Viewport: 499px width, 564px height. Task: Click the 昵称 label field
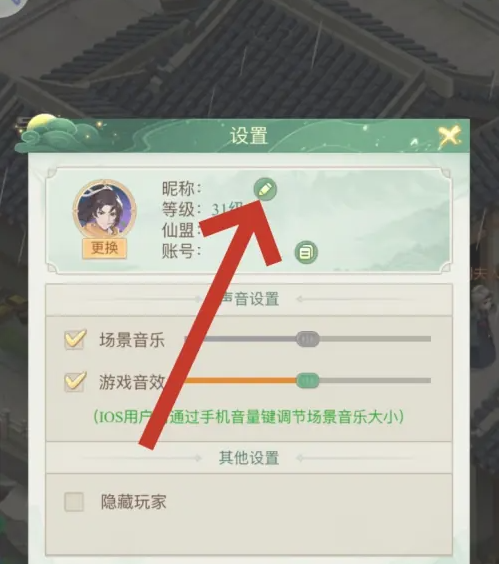coord(182,188)
